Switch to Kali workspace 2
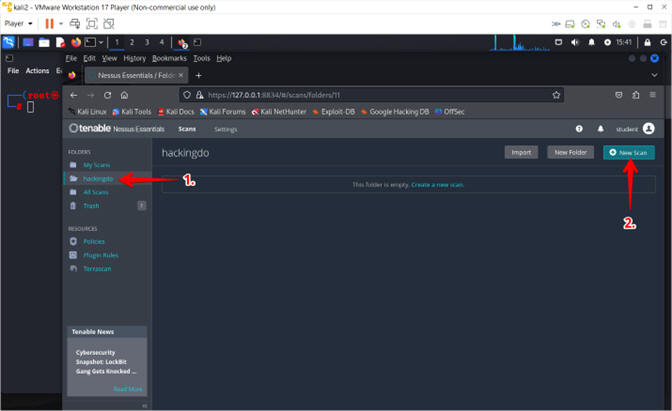Image resolution: width=672 pixels, height=411 pixels. (132, 42)
